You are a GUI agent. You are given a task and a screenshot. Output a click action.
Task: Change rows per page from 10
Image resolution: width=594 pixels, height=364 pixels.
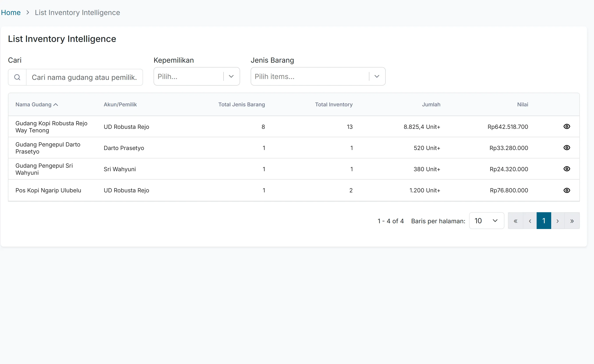(x=487, y=221)
